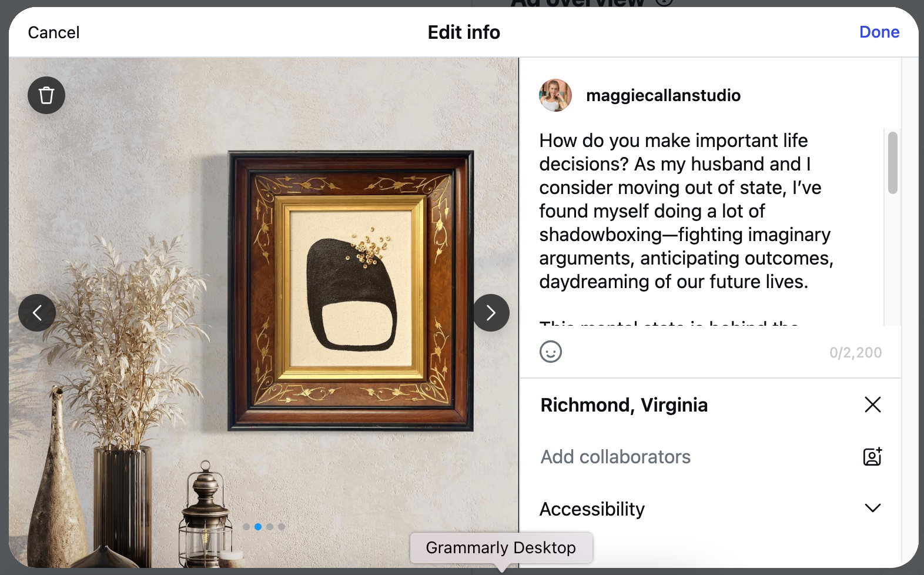Click the caption scrollbar thumb
Image resolution: width=924 pixels, height=575 pixels.
point(893,162)
